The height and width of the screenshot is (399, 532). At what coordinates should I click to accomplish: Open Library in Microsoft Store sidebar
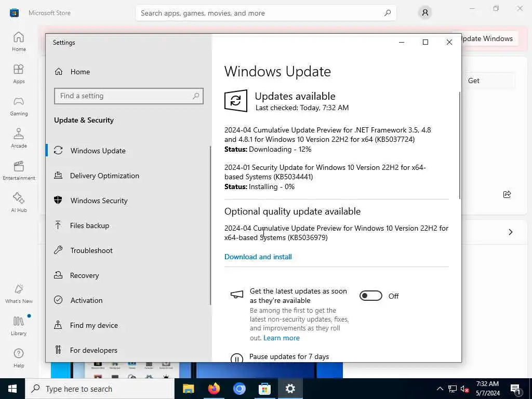pyautogui.click(x=19, y=326)
